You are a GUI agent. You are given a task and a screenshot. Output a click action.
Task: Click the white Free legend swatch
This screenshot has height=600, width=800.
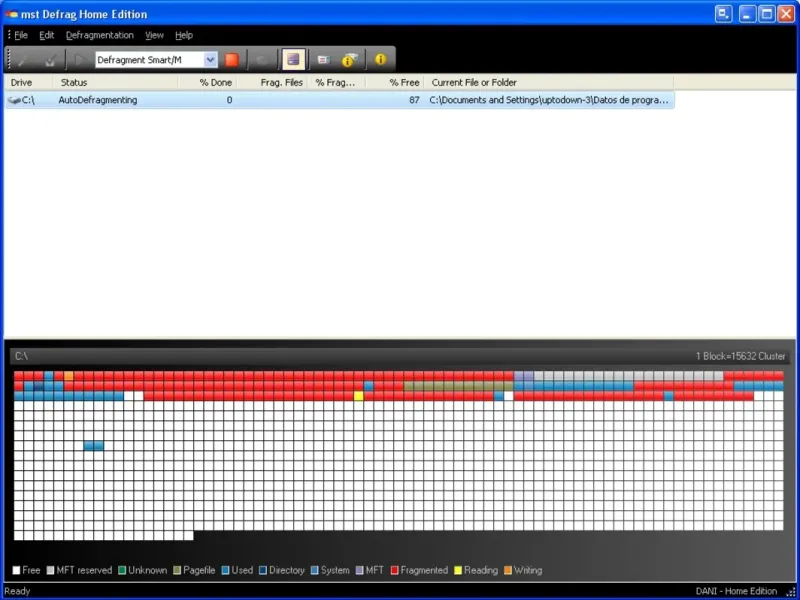pyautogui.click(x=16, y=570)
